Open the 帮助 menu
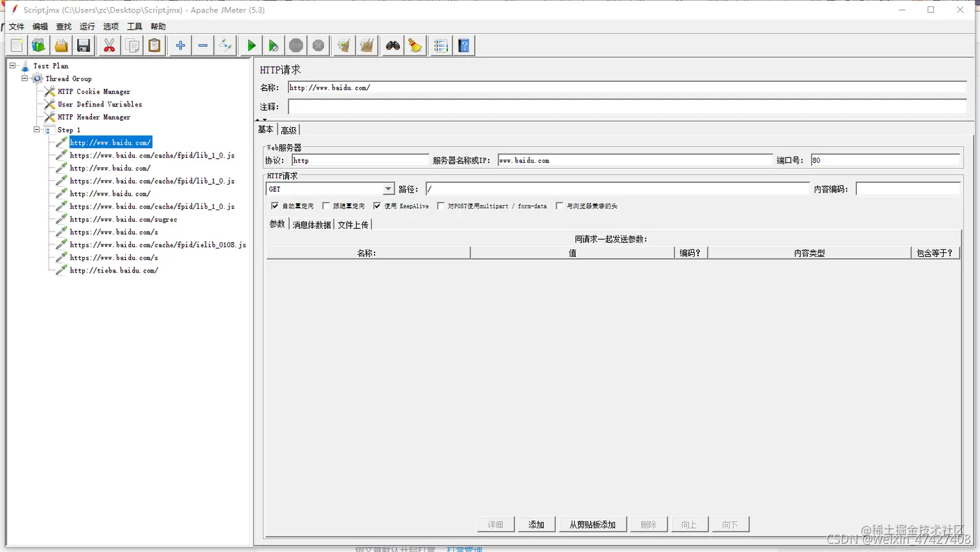980x552 pixels. click(x=158, y=27)
